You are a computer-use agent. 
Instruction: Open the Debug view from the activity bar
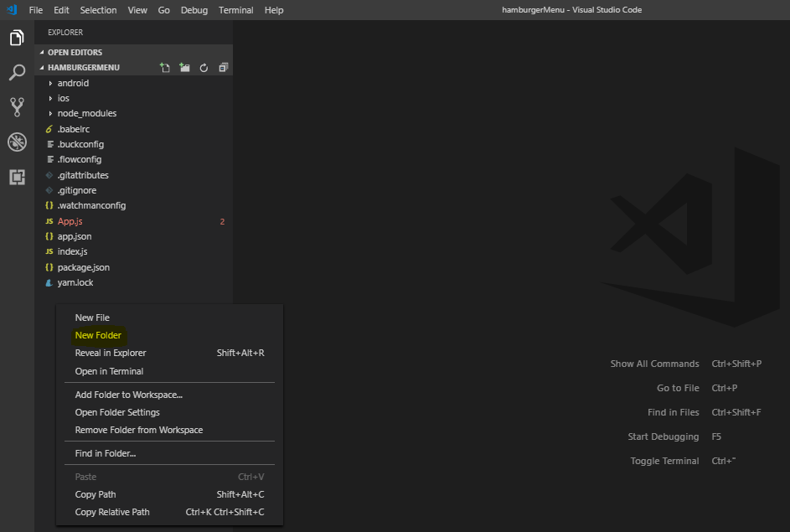coord(16,142)
